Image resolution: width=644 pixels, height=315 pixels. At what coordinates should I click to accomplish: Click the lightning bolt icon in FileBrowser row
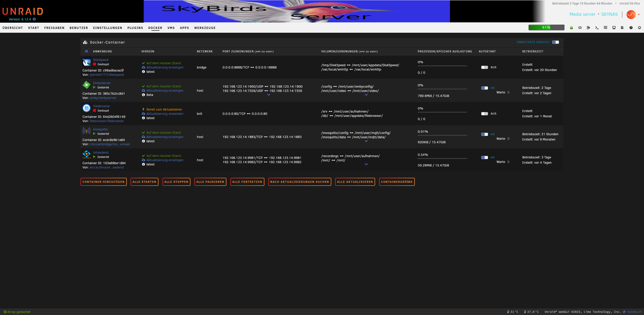pos(143,110)
